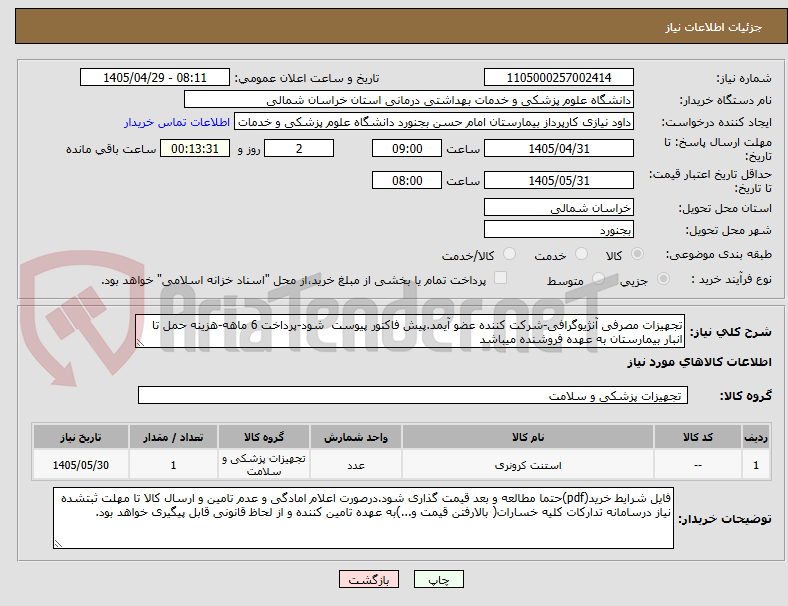788x606 pixels.
Task: Open اطلاعات تماس خریدار link
Action: coord(177,122)
